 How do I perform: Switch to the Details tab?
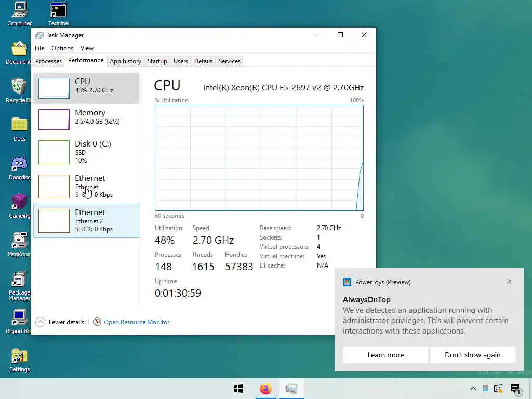click(x=203, y=61)
